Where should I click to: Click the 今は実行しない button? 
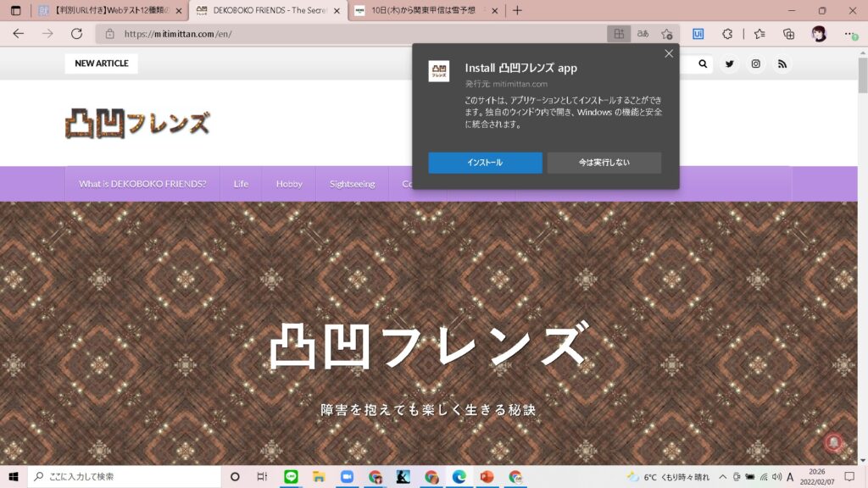coord(604,163)
